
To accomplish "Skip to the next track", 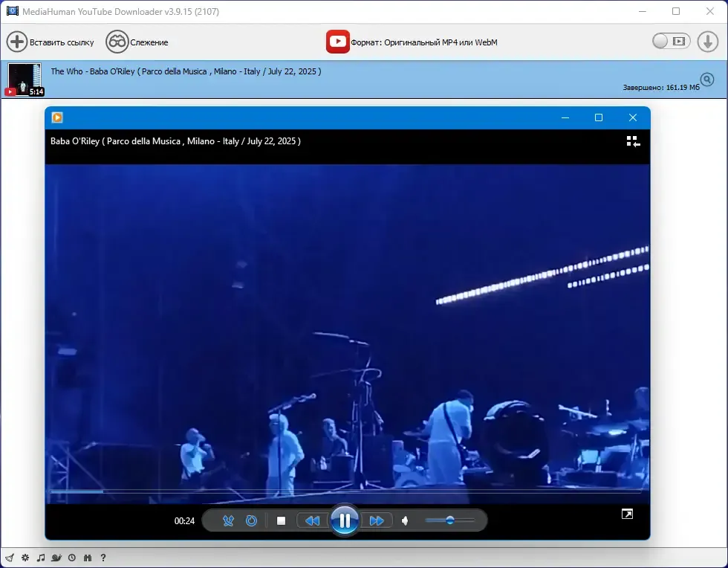I will [377, 520].
